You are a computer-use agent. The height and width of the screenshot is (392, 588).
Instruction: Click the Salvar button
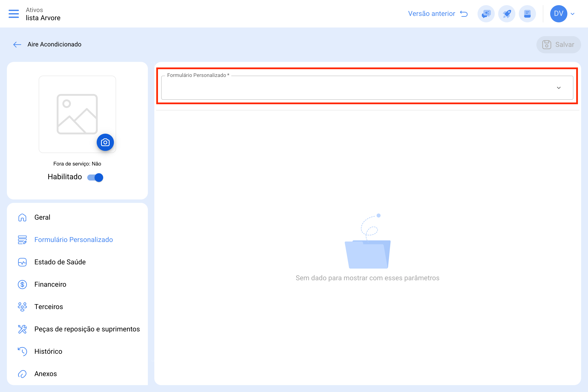coord(559,44)
